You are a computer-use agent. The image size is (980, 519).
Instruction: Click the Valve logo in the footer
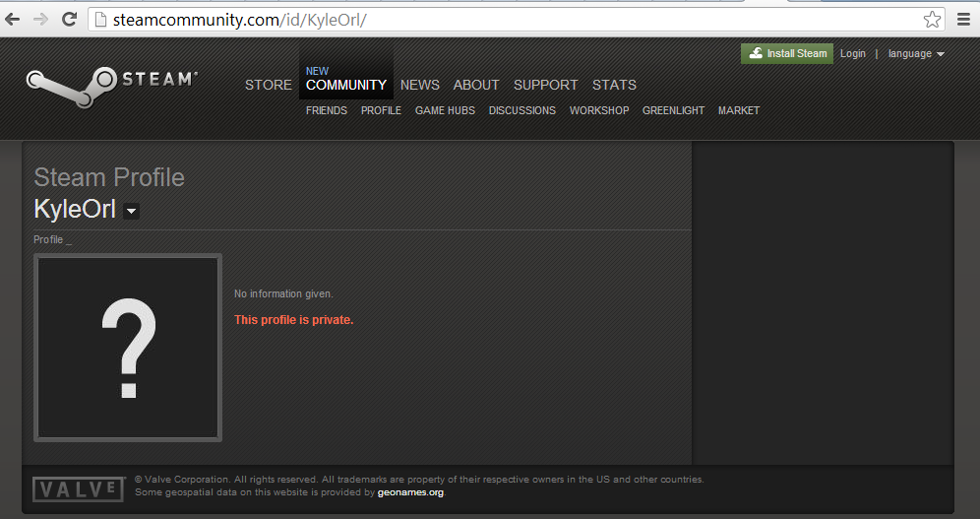[78, 489]
